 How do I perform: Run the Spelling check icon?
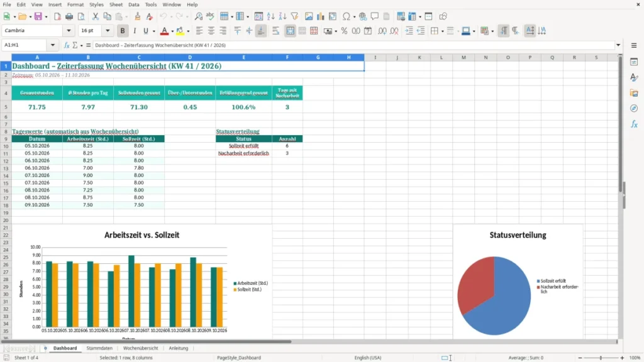click(x=210, y=16)
